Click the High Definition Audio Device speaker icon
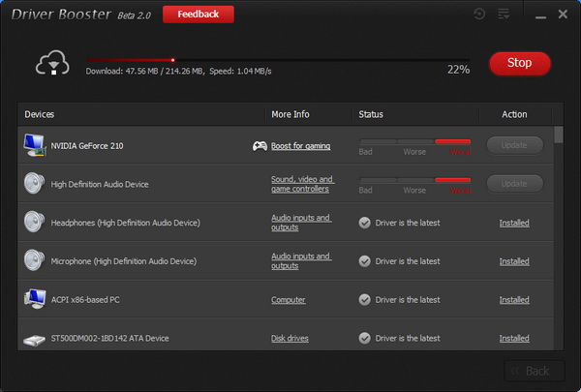This screenshot has height=392, width=581. click(x=34, y=183)
